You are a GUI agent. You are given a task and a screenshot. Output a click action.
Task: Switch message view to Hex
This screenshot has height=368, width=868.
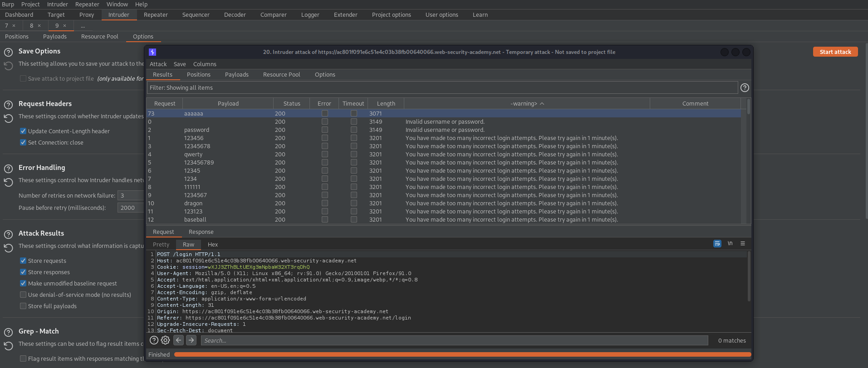click(x=213, y=245)
